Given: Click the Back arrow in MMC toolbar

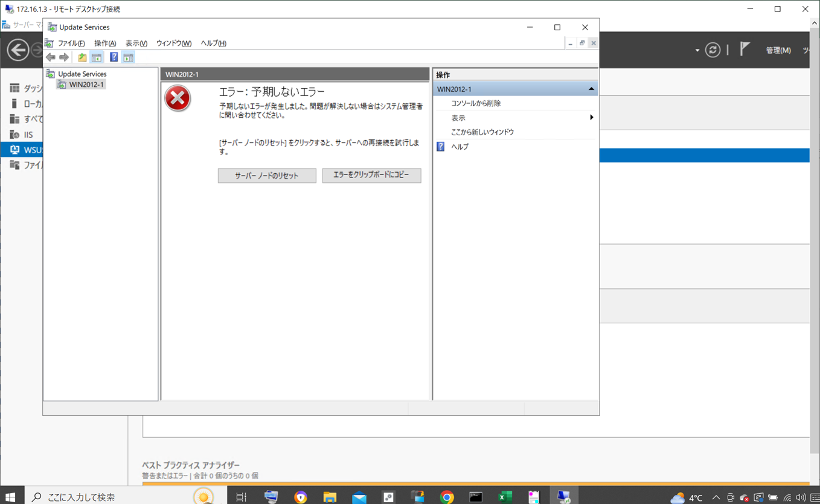Looking at the screenshot, I should tap(51, 58).
